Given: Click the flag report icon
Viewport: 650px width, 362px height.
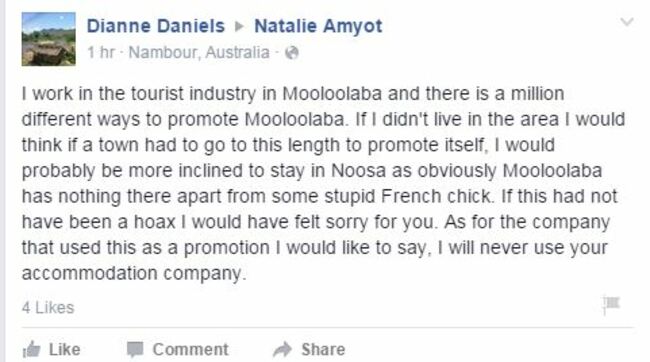Looking at the screenshot, I should coord(611,305).
